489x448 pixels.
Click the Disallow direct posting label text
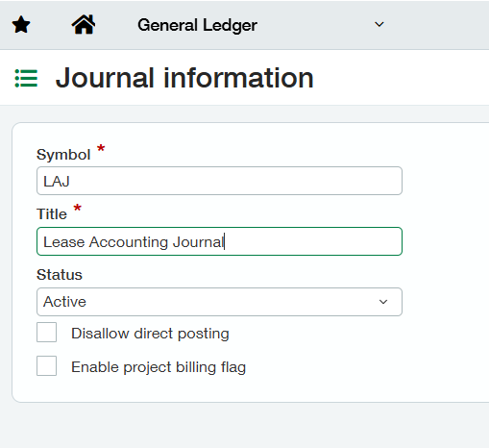pos(150,334)
